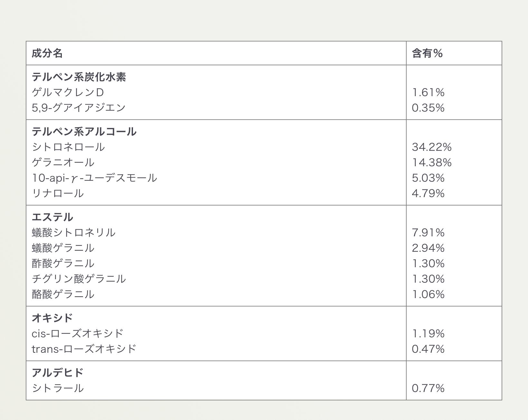The height and width of the screenshot is (420, 528).
Task: Select the テルペン系アルコール group heading
Action: pyautogui.click(x=84, y=132)
